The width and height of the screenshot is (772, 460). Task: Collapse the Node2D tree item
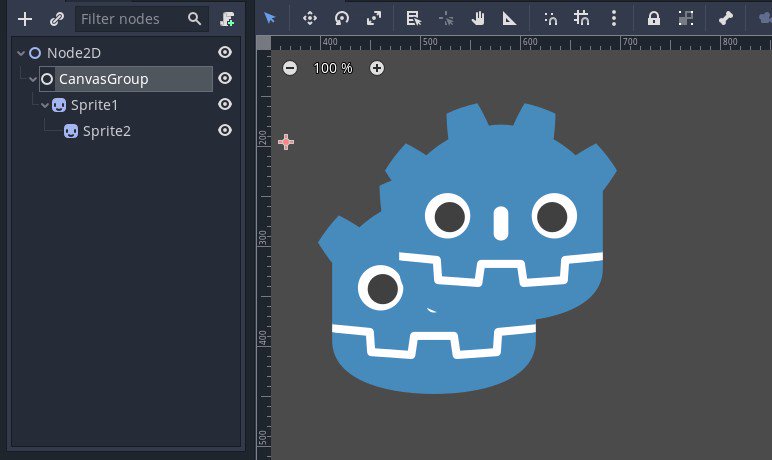(x=21, y=53)
